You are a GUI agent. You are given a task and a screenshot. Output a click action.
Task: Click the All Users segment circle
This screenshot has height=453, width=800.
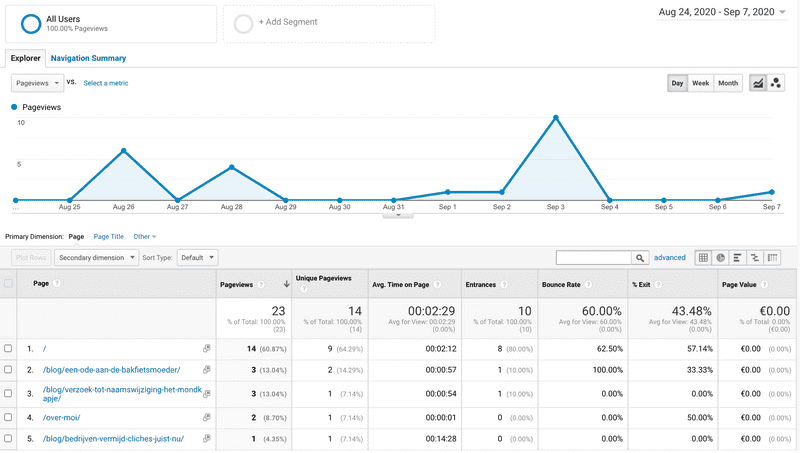pos(31,23)
